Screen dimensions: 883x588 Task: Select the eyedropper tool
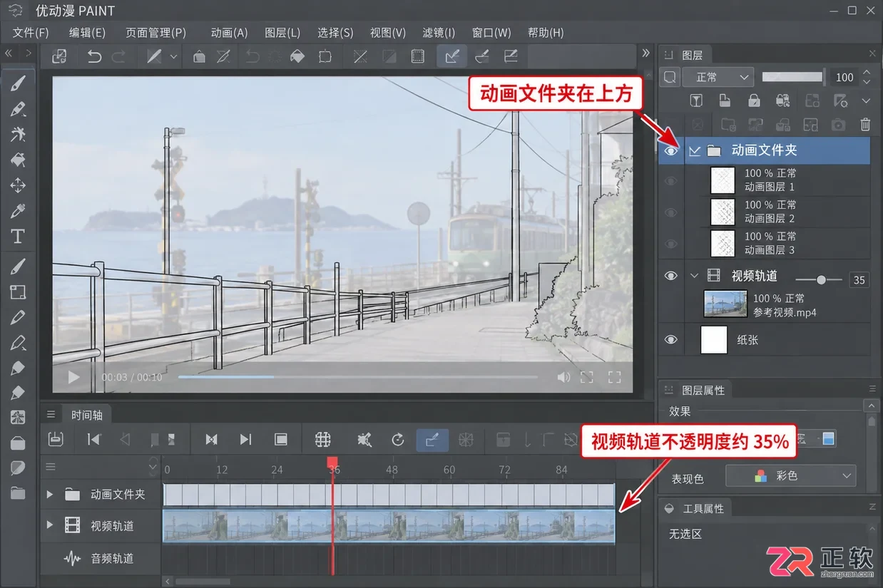pos(19,211)
